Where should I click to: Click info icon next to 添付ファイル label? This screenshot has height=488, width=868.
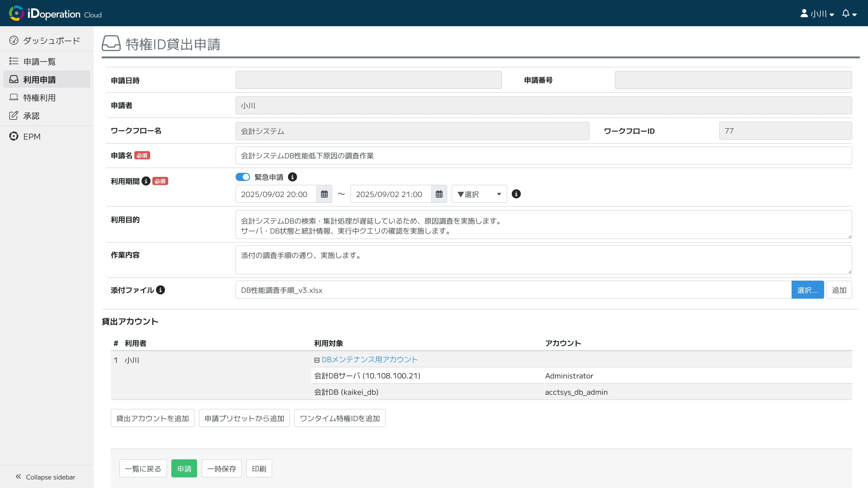tap(161, 290)
